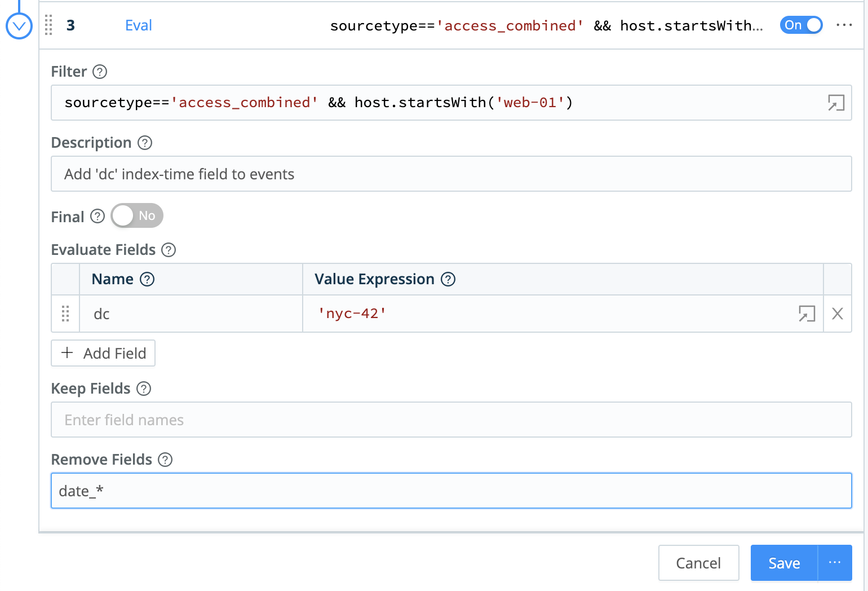Show help for the Filter field
Viewport: 868px width, 591px height.
tap(100, 72)
